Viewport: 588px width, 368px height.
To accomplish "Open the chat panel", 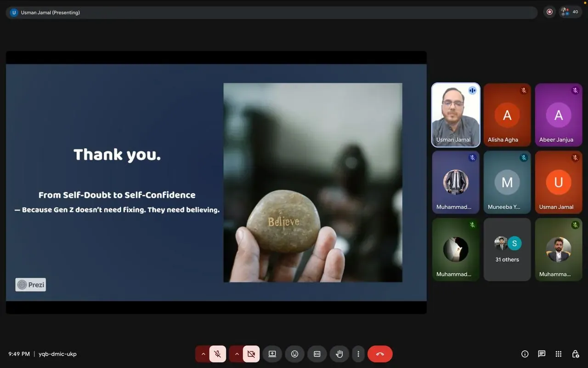I will coord(542,354).
